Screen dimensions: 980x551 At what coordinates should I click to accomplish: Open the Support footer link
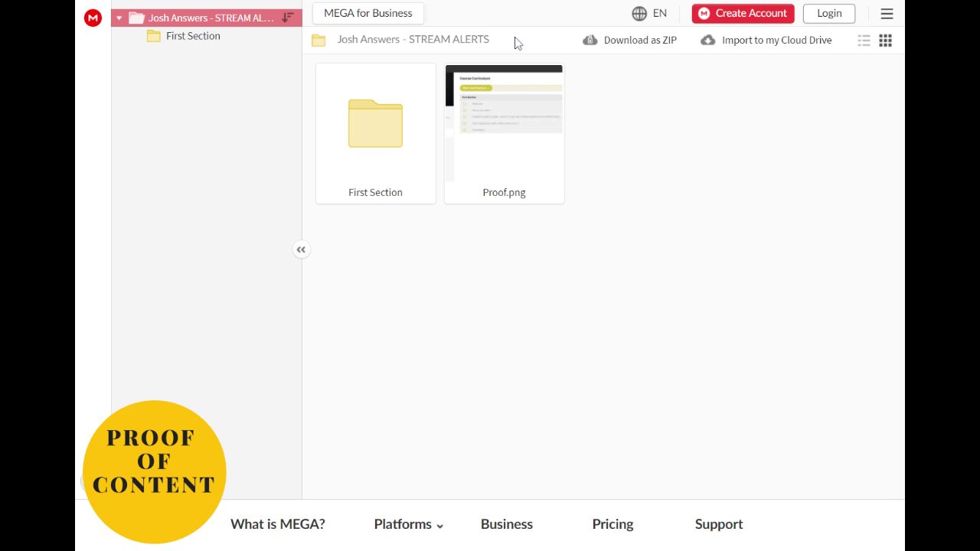coord(719,524)
